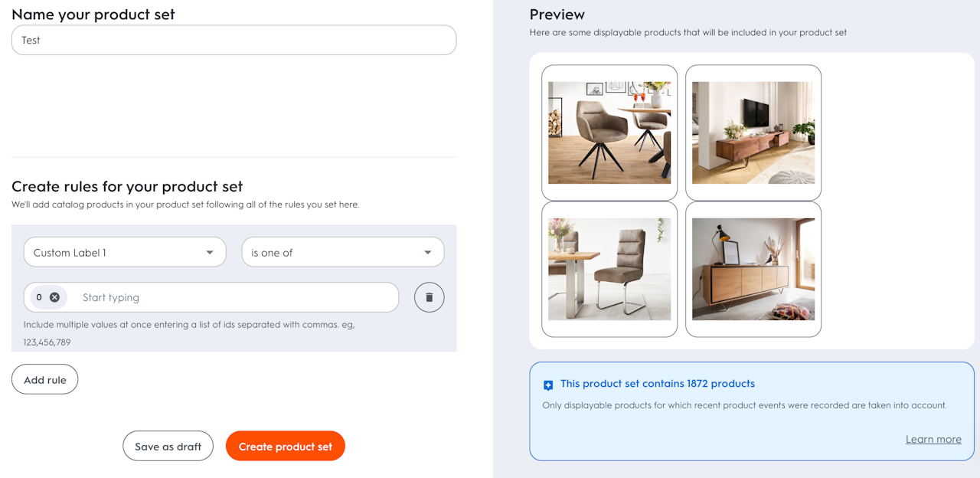
Task: Click the "is one of" dropdown arrow
Action: (x=428, y=253)
